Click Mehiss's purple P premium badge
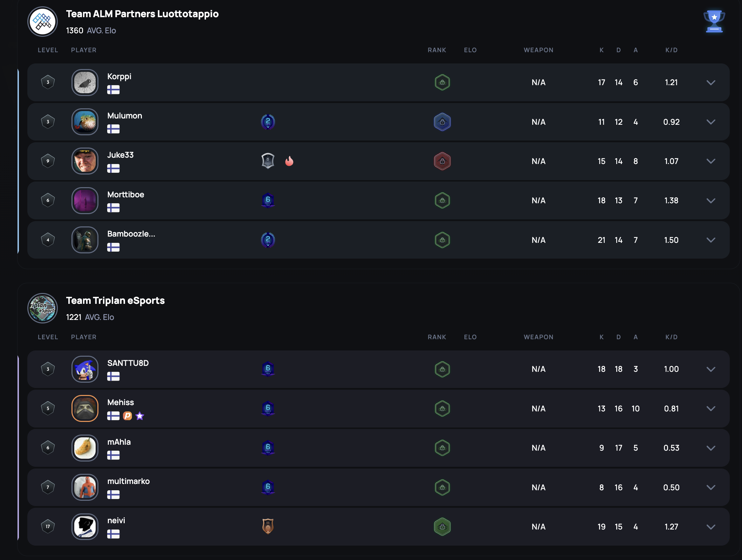Viewport: 742px width, 560px height. (128, 416)
